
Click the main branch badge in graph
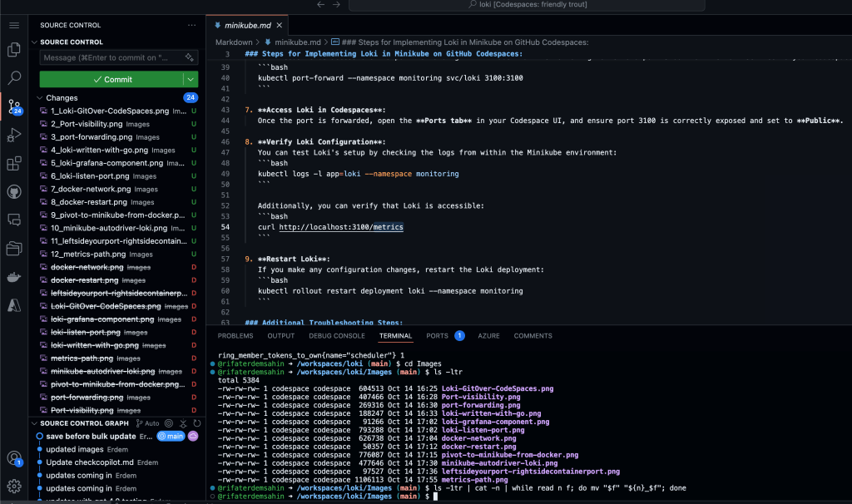171,436
